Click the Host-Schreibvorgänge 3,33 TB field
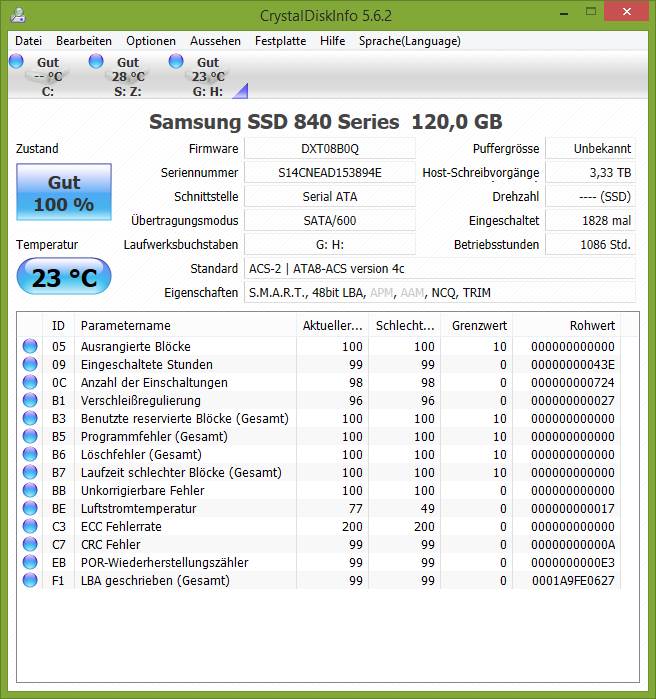Viewport: 656px width, 699px height. pyautogui.click(x=591, y=173)
